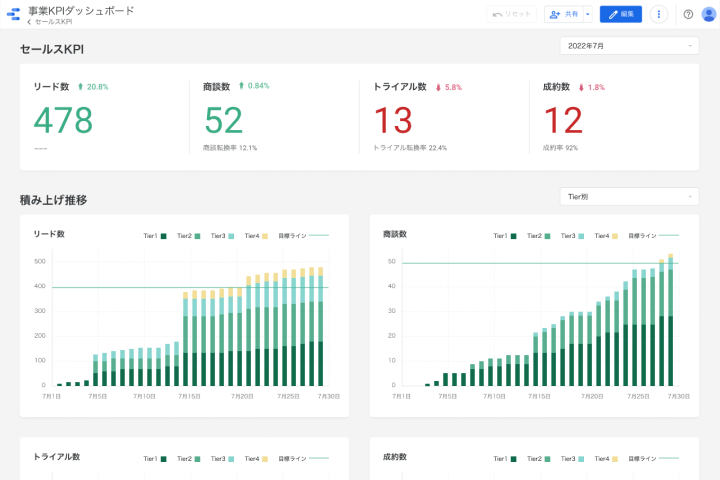This screenshot has height=480, width=720.
Task: Click the blue 編集 edit button
Action: [620, 14]
